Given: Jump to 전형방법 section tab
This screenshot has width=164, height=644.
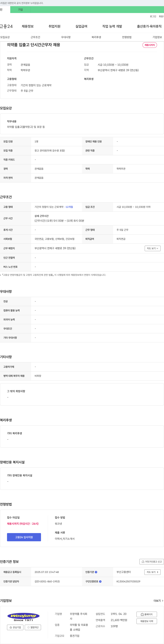Looking at the screenshot, I should tap(127, 37).
